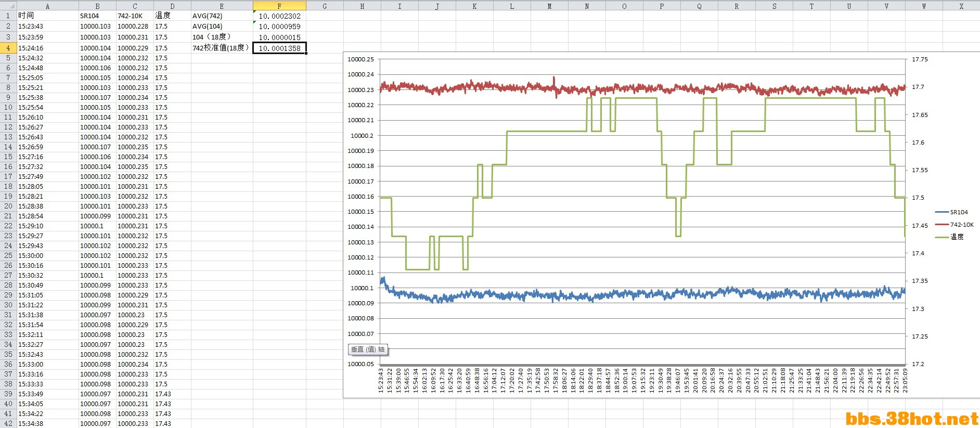Screen dimensions: 980x428
Task: Select time cell 15:24:16
Action: pyautogui.click(x=47, y=48)
